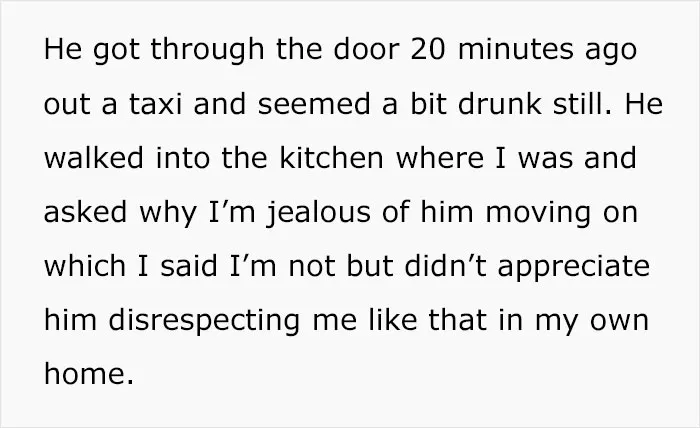
Task: Click the word "disrespecting"
Action: (x=204, y=321)
